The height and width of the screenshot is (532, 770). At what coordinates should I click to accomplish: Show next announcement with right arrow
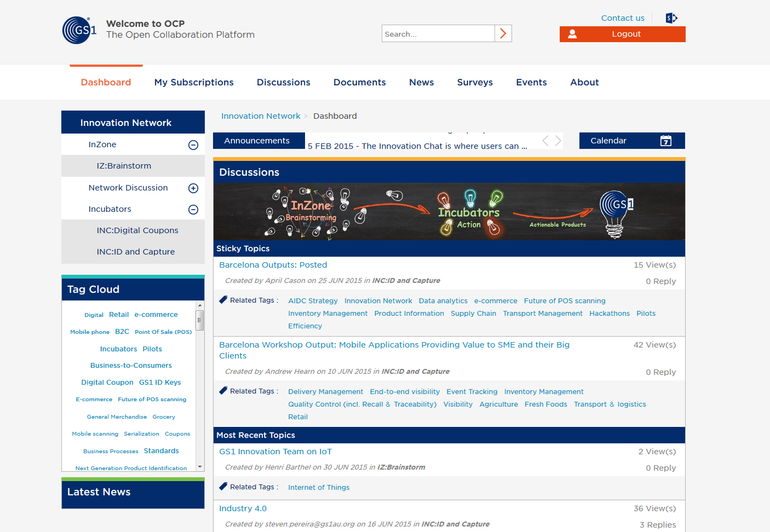click(558, 141)
